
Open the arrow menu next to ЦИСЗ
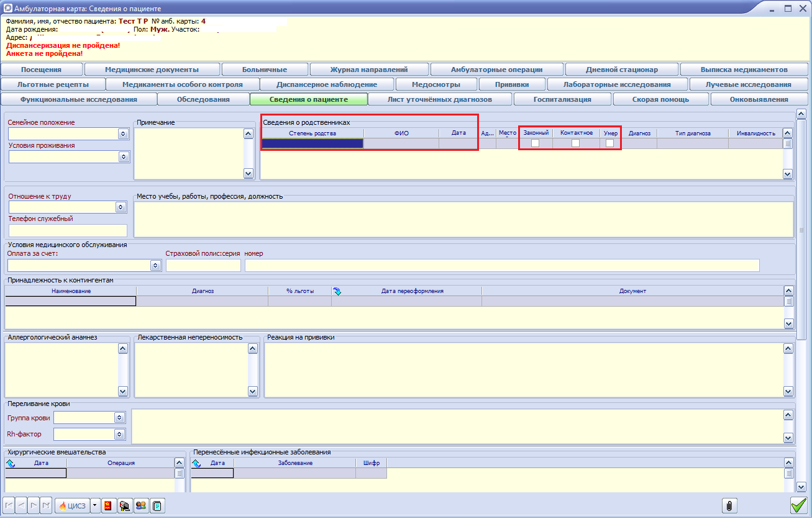pyautogui.click(x=94, y=505)
